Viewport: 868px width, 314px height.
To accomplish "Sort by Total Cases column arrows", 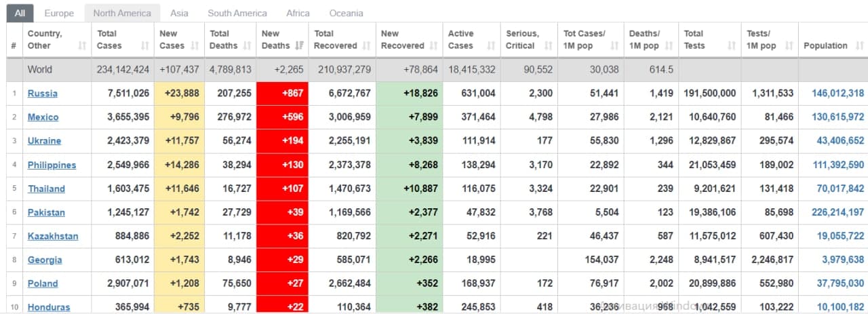I will pos(144,45).
